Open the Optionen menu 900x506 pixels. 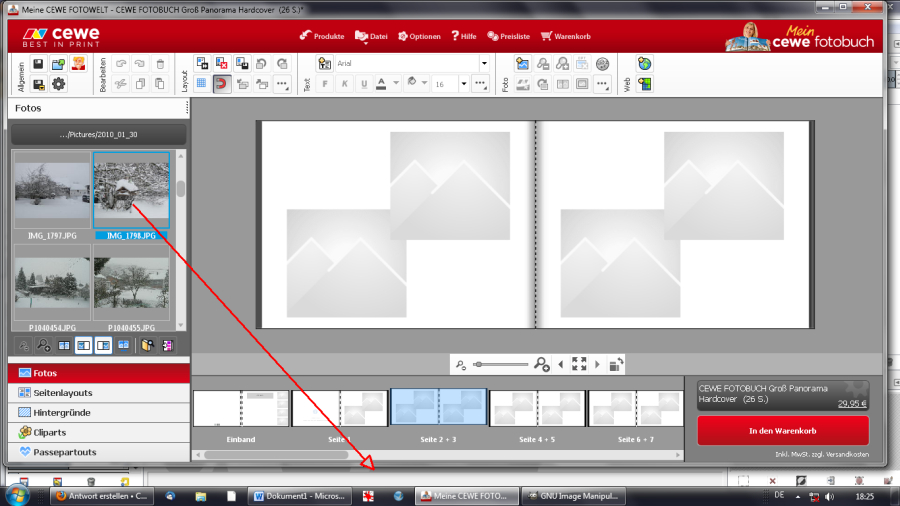pos(419,36)
